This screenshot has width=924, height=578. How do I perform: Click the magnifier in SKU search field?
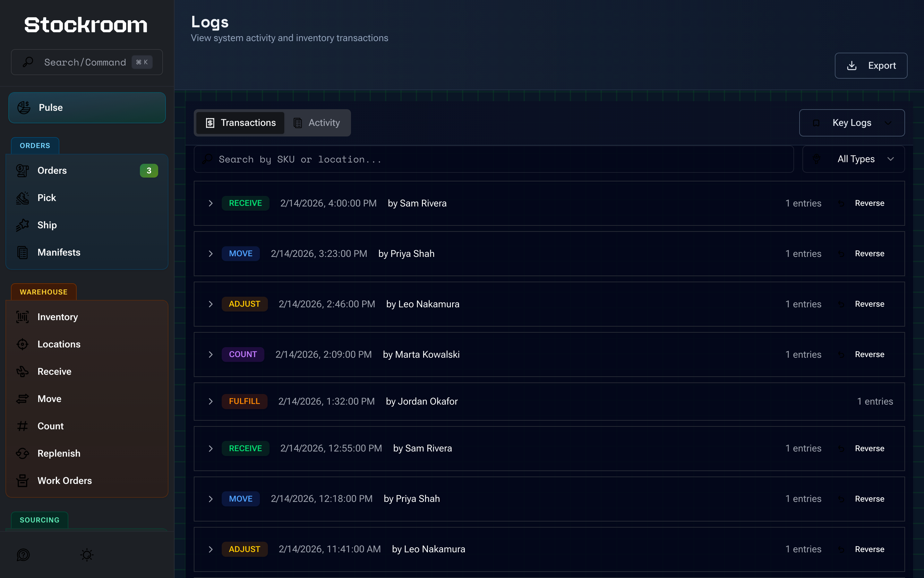(207, 159)
